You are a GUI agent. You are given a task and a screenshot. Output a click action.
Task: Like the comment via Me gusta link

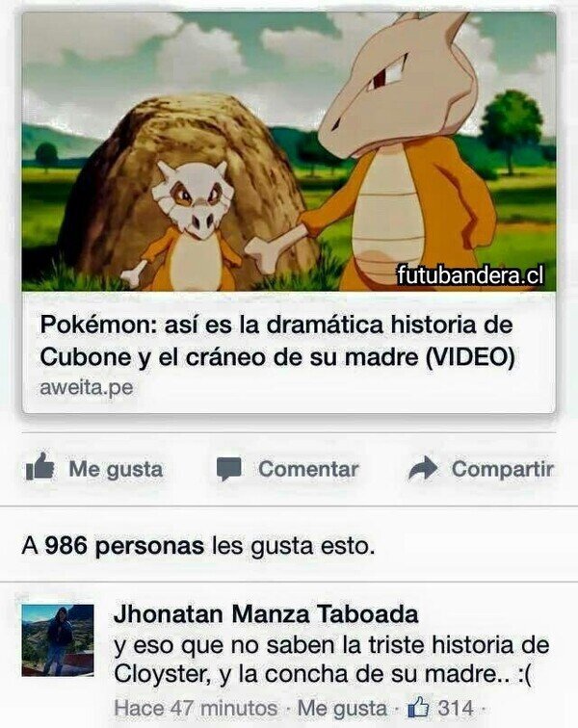tap(342, 709)
